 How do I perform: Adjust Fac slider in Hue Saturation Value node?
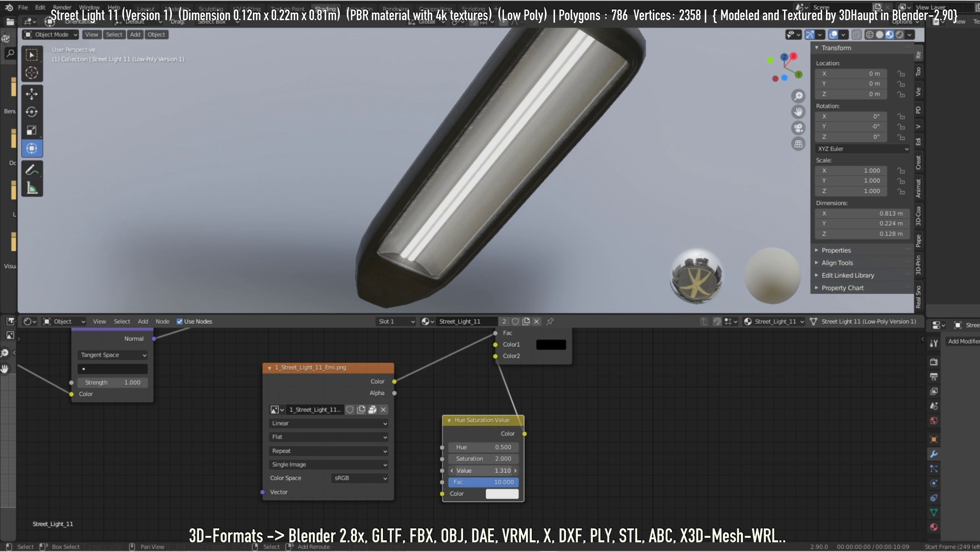pyautogui.click(x=483, y=482)
